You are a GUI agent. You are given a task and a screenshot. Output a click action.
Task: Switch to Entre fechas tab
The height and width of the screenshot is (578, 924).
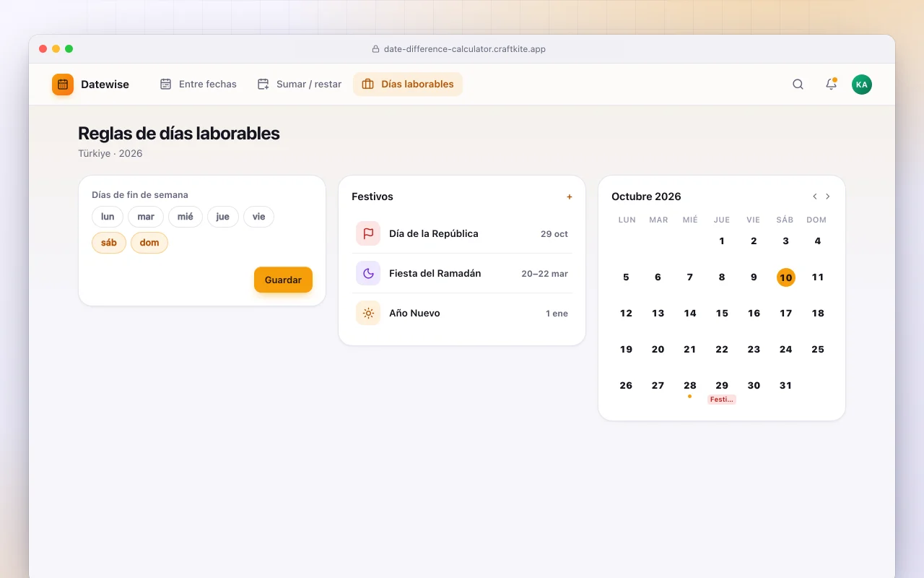click(199, 85)
